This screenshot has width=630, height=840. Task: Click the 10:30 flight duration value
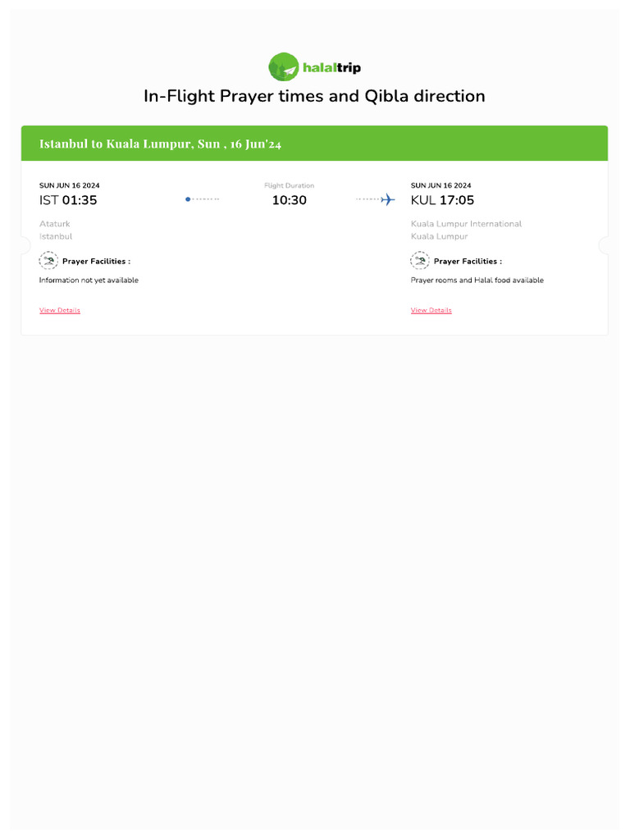click(x=289, y=200)
